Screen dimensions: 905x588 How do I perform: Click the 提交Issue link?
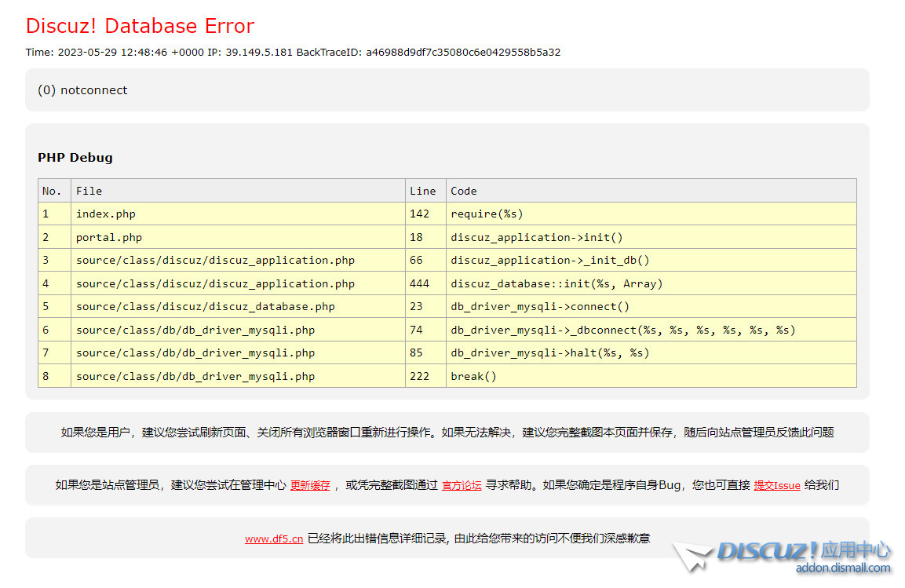point(776,485)
